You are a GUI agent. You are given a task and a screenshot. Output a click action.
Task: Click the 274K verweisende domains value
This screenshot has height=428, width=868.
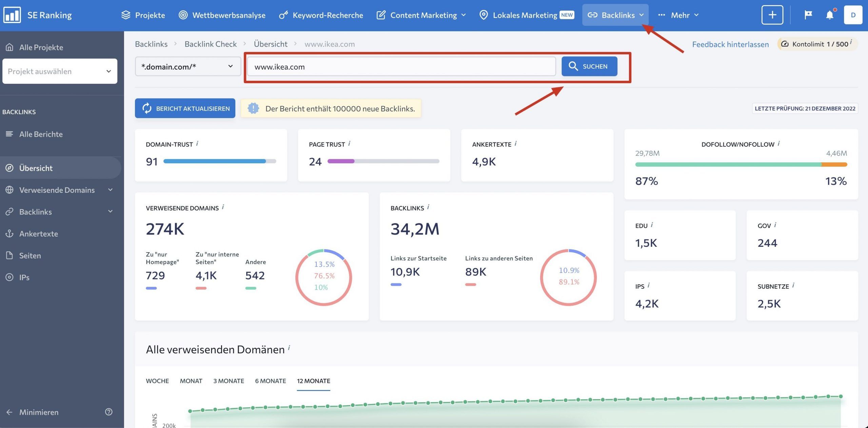[x=165, y=229]
